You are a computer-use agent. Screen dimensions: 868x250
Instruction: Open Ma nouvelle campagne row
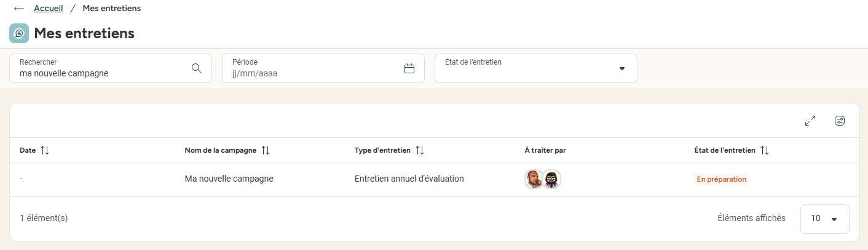[x=434, y=179]
